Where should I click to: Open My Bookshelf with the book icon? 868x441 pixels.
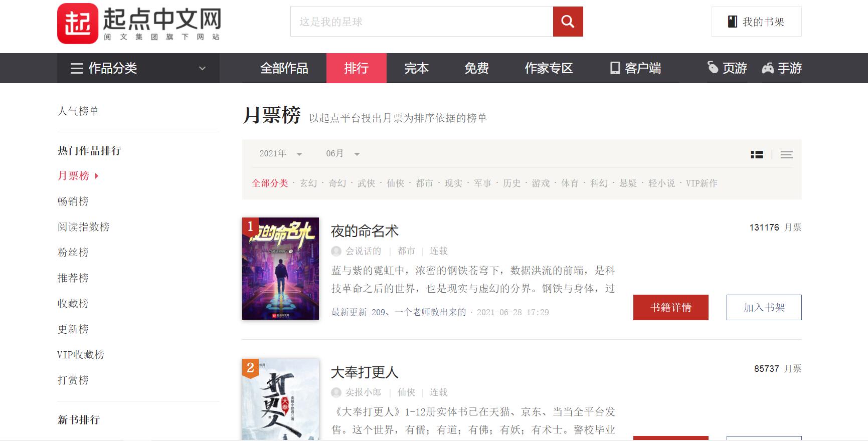756,22
